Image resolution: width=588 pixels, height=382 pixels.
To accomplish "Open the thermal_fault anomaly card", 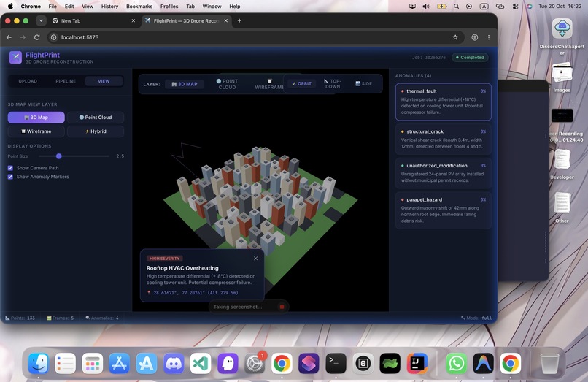I will (x=444, y=102).
